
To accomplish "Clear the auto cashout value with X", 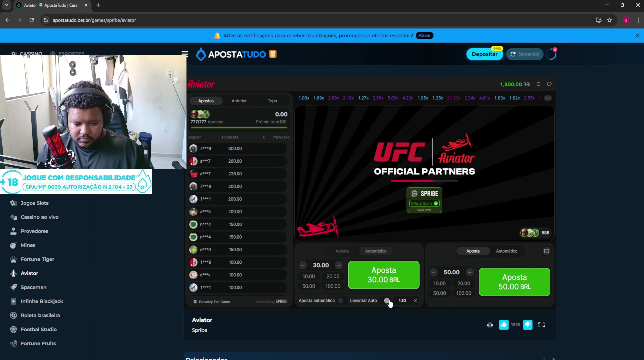I will [x=415, y=301].
